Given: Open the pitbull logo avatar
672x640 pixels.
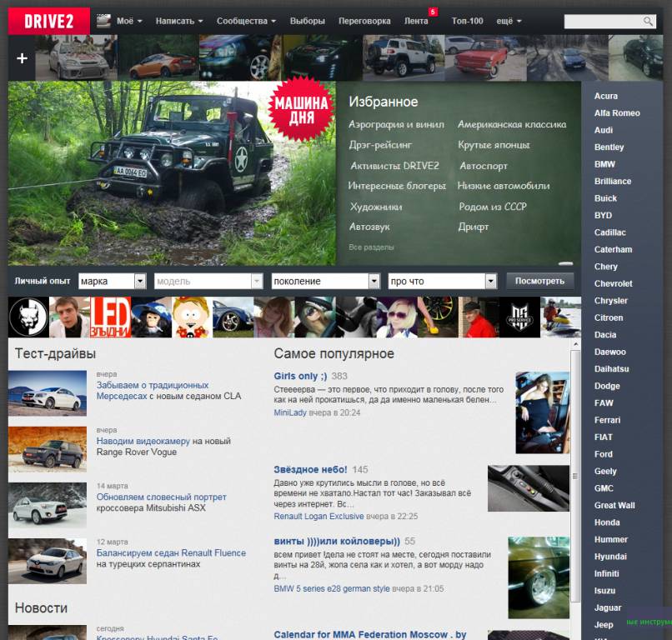Looking at the screenshot, I should click(28, 317).
